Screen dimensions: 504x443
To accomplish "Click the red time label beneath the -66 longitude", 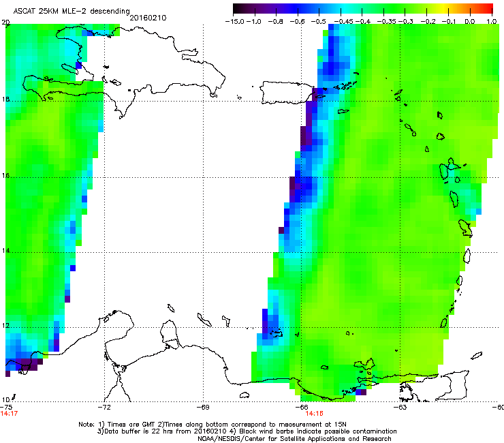I will (315, 414).
